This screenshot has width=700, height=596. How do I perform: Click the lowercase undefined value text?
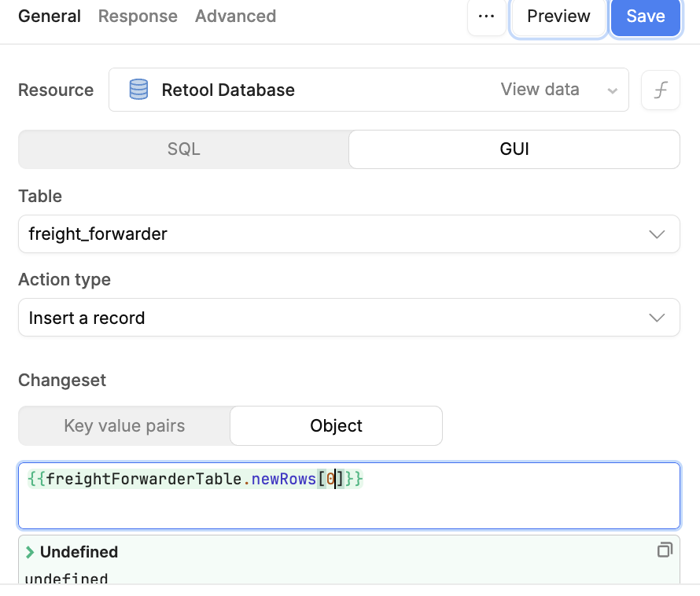point(66,579)
